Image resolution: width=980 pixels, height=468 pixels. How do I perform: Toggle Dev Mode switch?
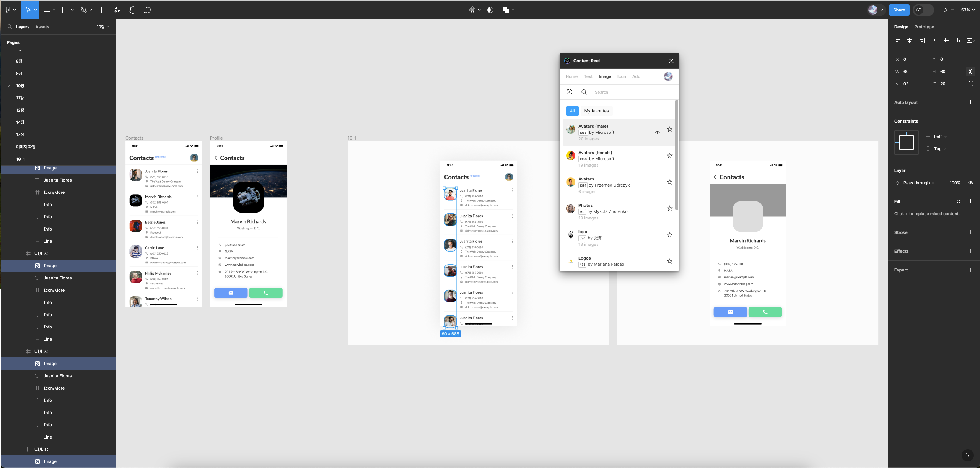coord(923,10)
